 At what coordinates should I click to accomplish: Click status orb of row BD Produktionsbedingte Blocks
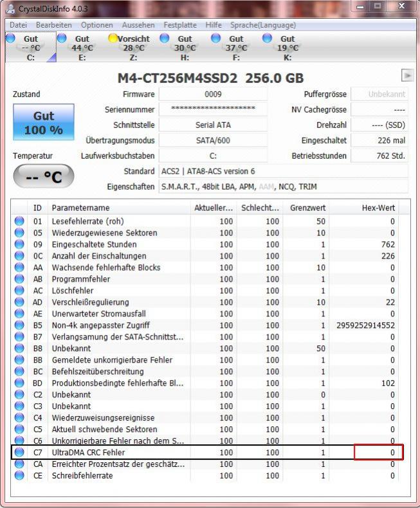pyautogui.click(x=19, y=383)
